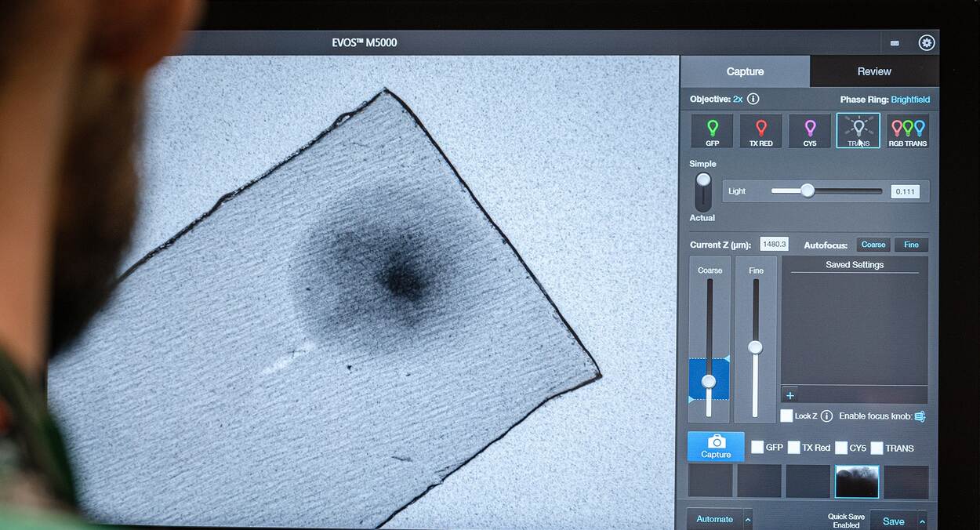Screen dimensions: 980x530
Task: Open settings via the gear icon
Action: coord(927,42)
